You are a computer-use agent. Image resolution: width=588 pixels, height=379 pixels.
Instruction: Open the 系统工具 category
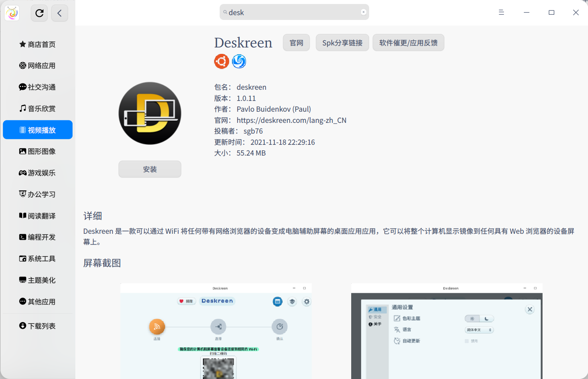click(38, 259)
